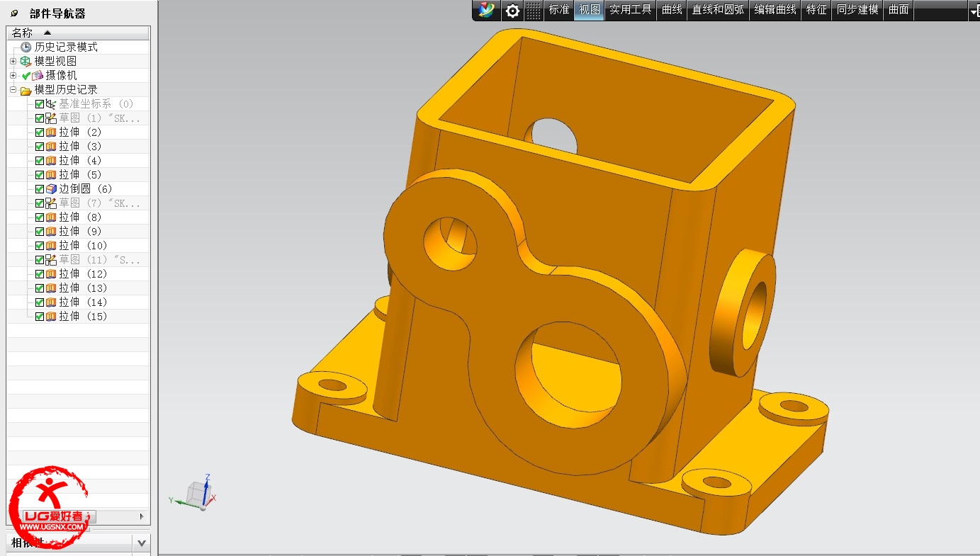
Task: Select the 拉伸 (14) feature label
Action: [x=83, y=302]
